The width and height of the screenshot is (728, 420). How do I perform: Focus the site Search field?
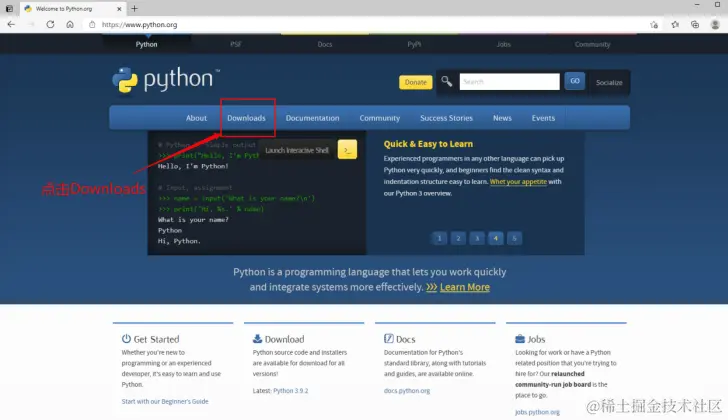tap(509, 82)
